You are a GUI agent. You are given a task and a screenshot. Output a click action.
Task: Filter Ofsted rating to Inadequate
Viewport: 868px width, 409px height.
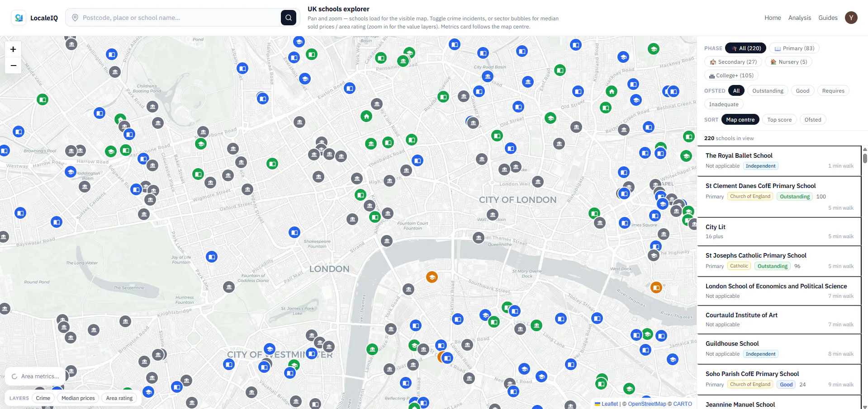pos(724,104)
